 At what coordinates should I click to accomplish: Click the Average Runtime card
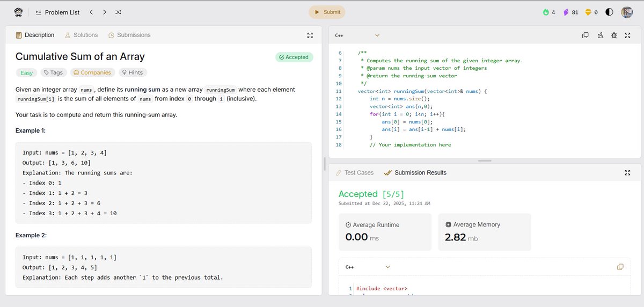(385, 232)
